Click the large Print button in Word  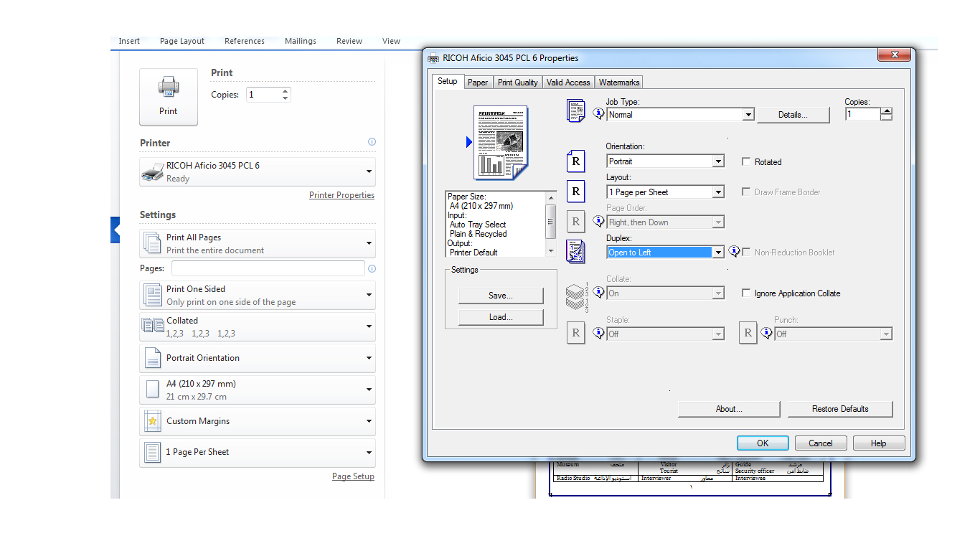tap(169, 97)
